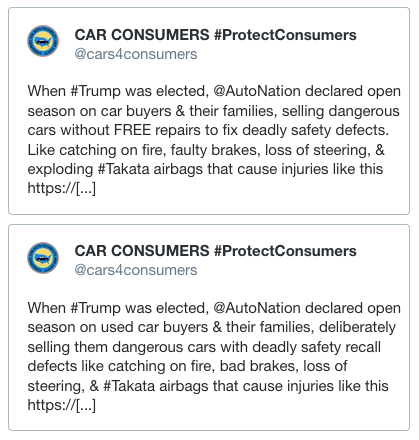This screenshot has width=419, height=440.
Task: Select the #Takata hashtag after "steering, &"
Action: pyautogui.click(x=129, y=386)
